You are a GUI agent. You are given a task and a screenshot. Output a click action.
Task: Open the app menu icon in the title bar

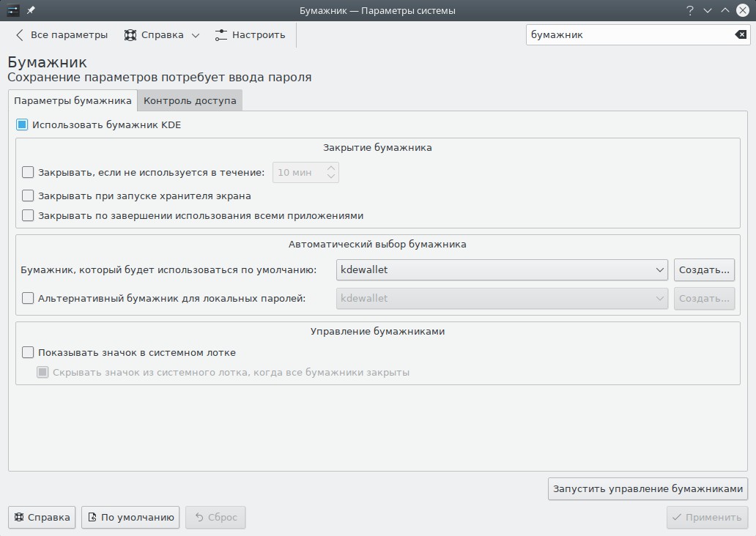coord(13,10)
